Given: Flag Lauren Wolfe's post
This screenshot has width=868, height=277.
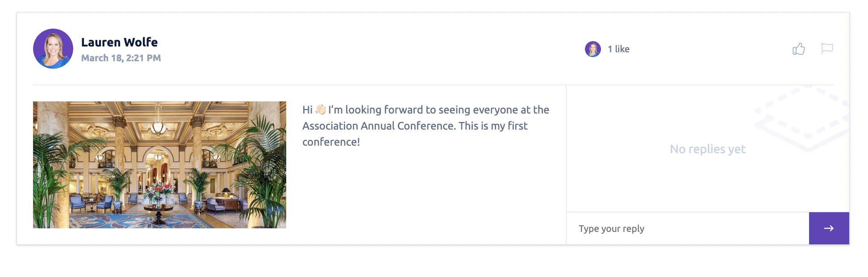Looking at the screenshot, I should (827, 48).
